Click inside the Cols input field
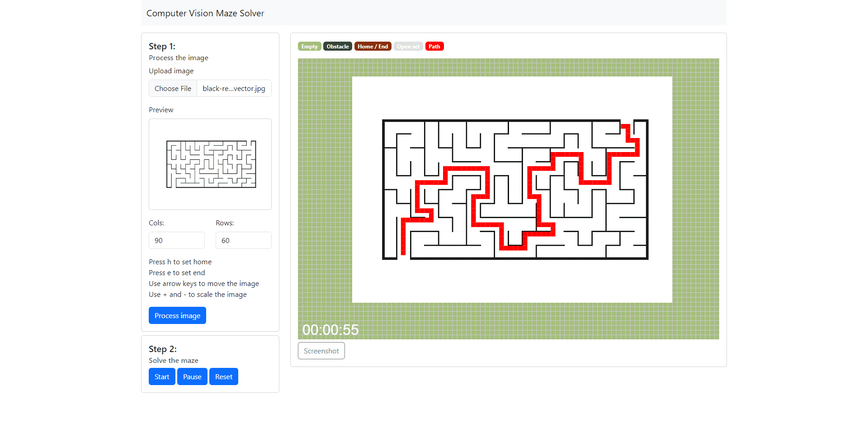 (x=176, y=240)
